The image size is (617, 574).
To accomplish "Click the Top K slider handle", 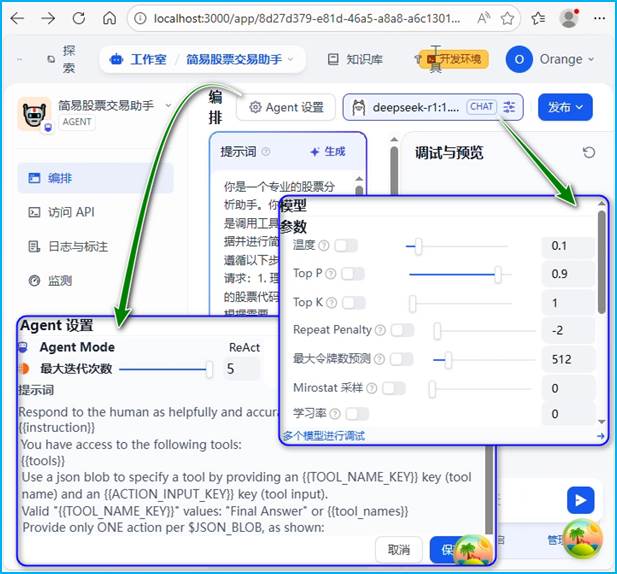I will (412, 304).
